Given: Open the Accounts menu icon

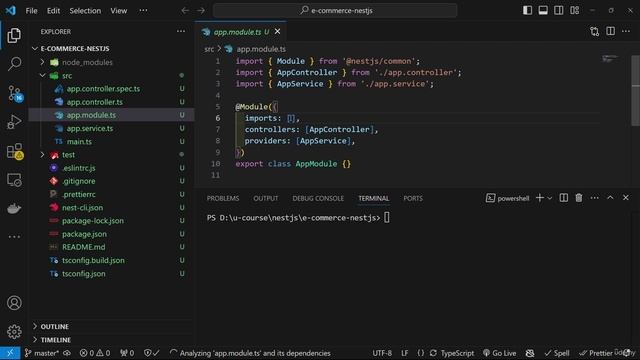Looking at the screenshot, I should (14, 303).
